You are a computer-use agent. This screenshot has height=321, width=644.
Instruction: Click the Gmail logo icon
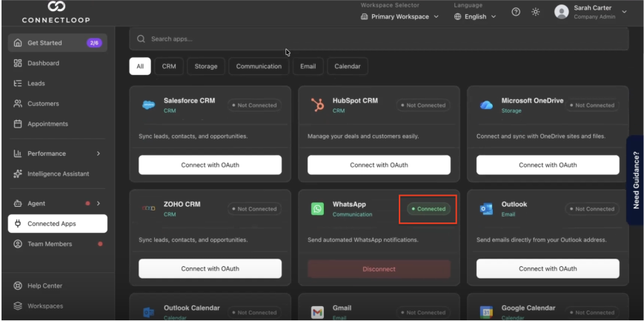click(x=317, y=312)
